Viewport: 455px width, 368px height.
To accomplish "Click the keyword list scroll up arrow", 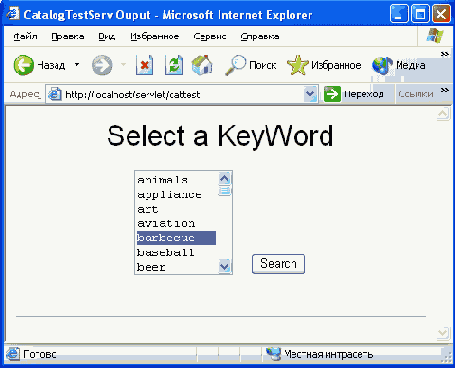I will 225,179.
